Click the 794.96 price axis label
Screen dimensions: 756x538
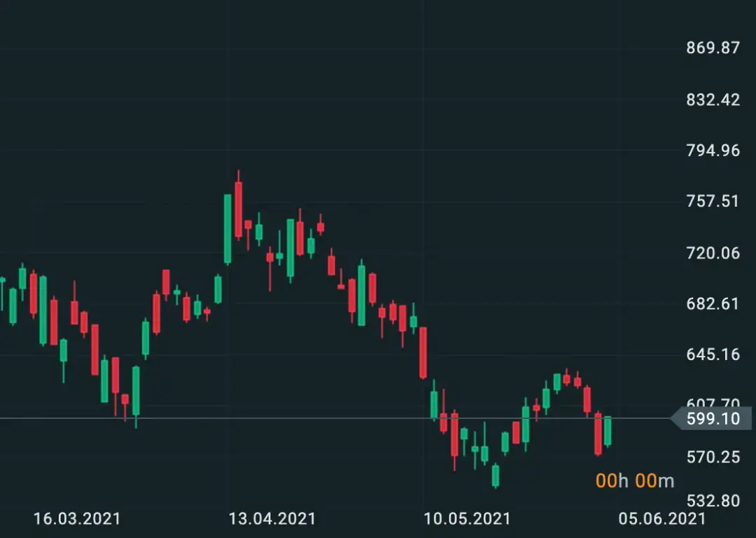coord(713,151)
